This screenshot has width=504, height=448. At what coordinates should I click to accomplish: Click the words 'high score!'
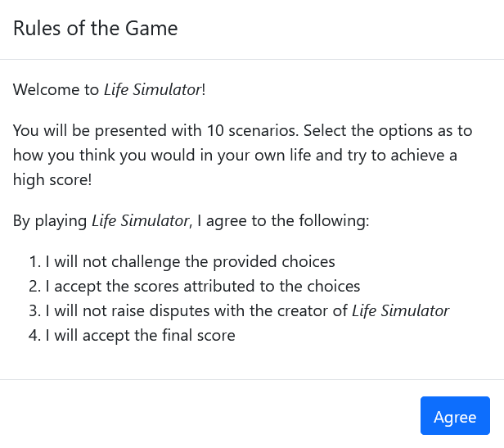point(52,179)
